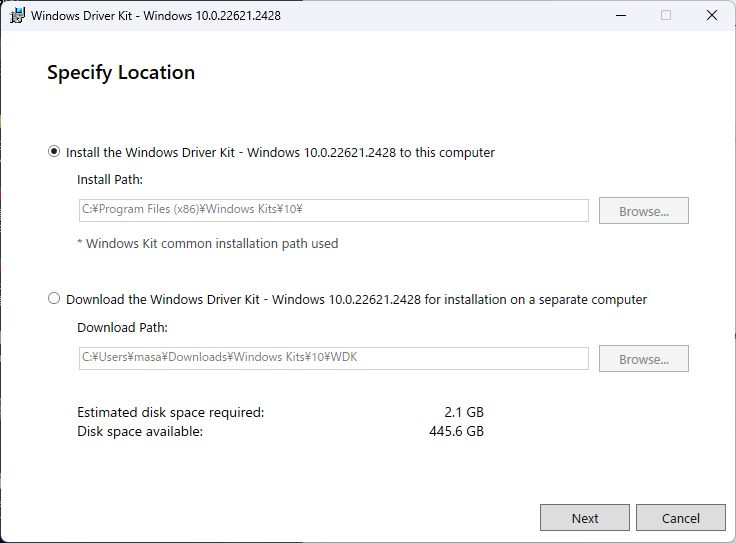Click the Windows Driver Kit installer title icon
The image size is (736, 543).
(x=17, y=15)
